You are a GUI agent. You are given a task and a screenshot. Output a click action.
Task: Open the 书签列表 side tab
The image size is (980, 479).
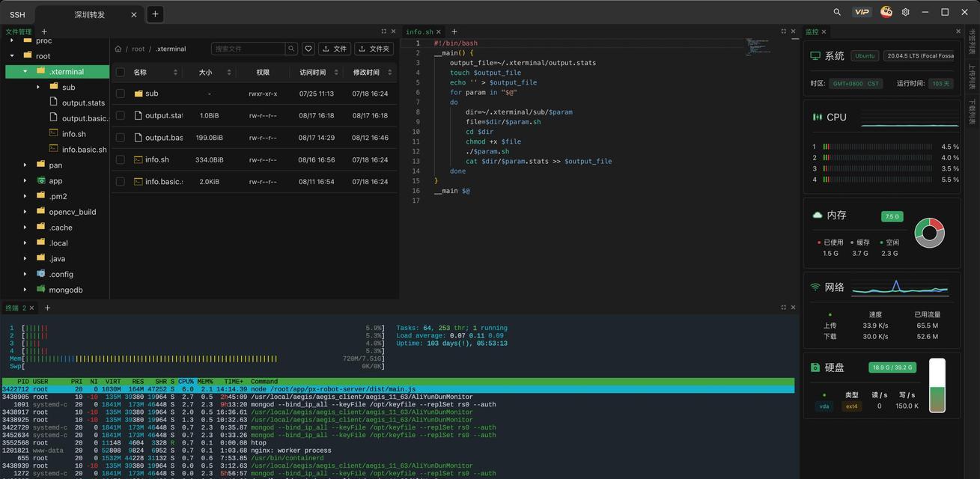972,40
